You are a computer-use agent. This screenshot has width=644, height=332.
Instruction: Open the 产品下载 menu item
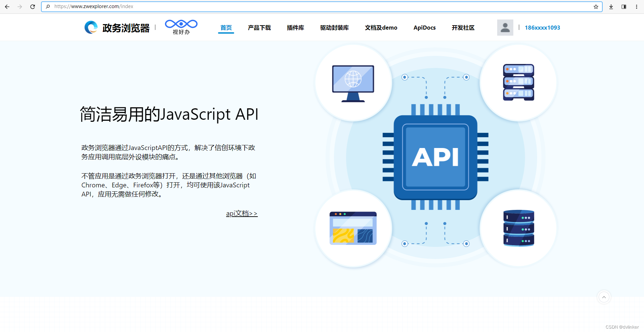(259, 28)
